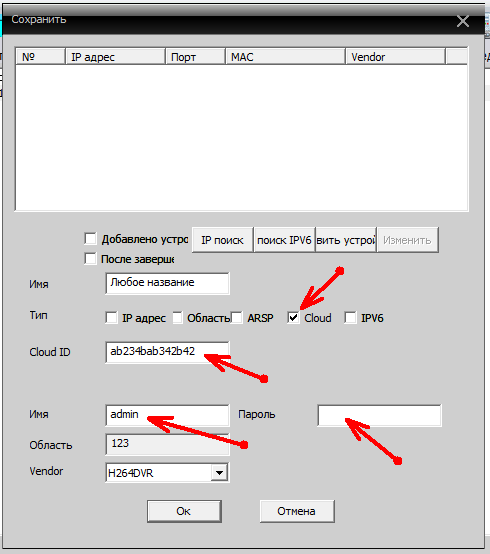Click the IP поиск button
The image size is (490, 554).
(223, 240)
